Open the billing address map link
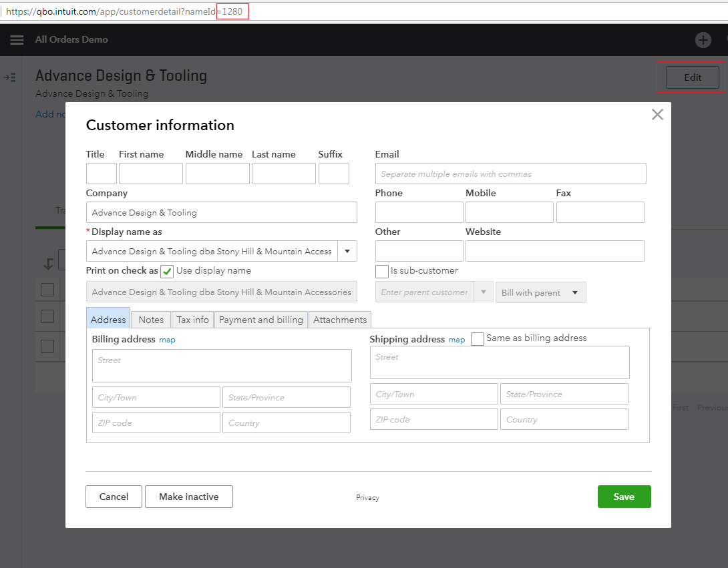Image resolution: width=728 pixels, height=568 pixels. (x=167, y=340)
